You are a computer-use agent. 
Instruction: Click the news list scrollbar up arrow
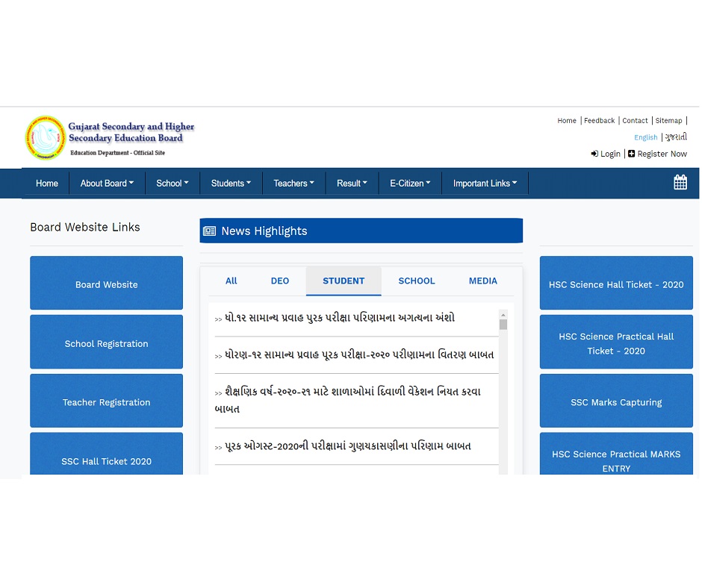click(503, 315)
